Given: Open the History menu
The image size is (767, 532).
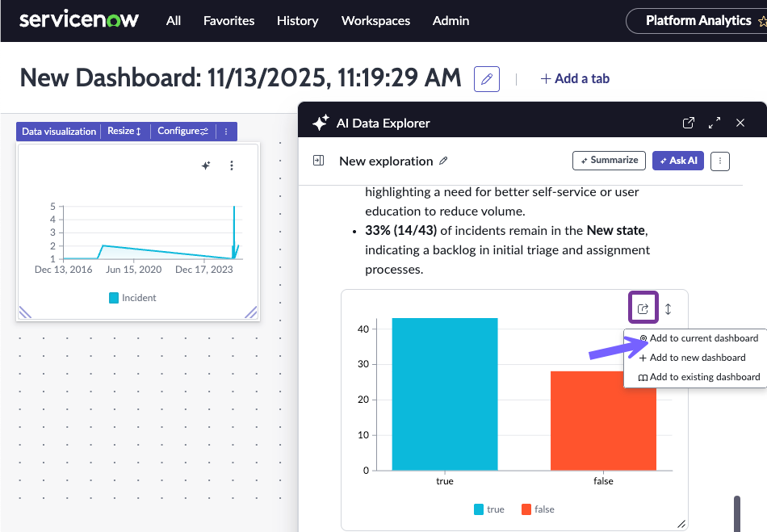Looking at the screenshot, I should pos(297,20).
